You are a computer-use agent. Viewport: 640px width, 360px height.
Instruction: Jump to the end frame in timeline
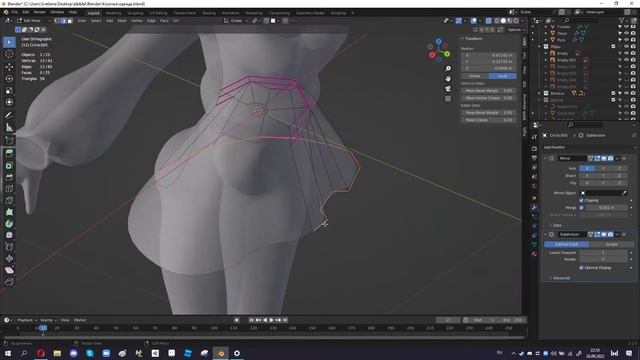285,320
